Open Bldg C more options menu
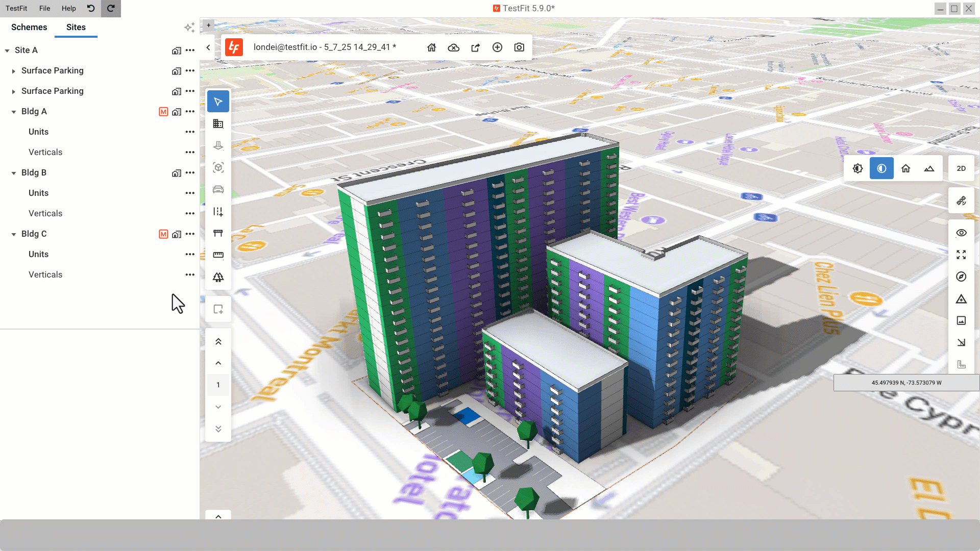Image resolution: width=980 pixels, height=551 pixels. point(190,234)
